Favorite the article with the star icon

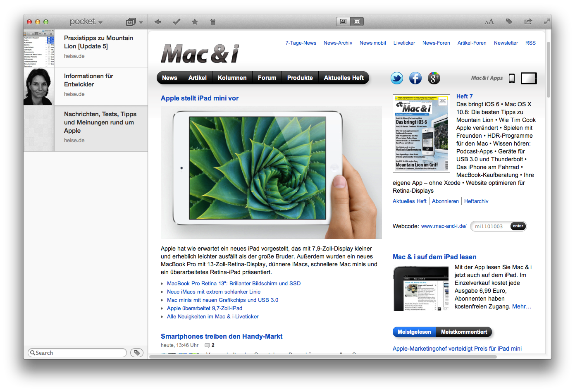[x=195, y=22]
